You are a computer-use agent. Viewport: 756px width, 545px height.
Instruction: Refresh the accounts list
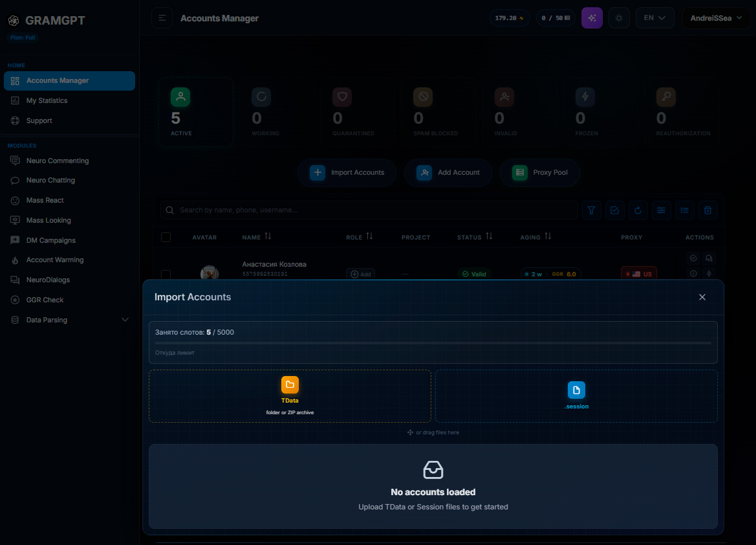tap(638, 210)
